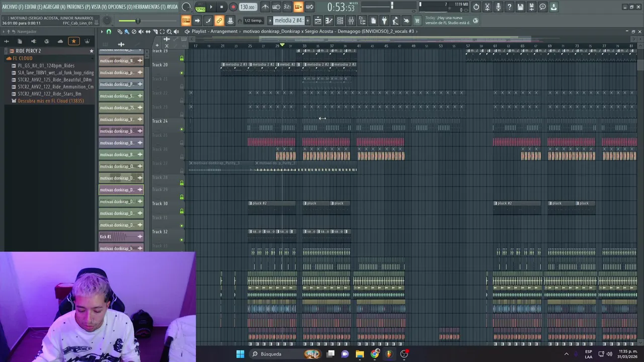Toggle mute on Track 20
Screen dimensions: 644x362
[x=182, y=73]
